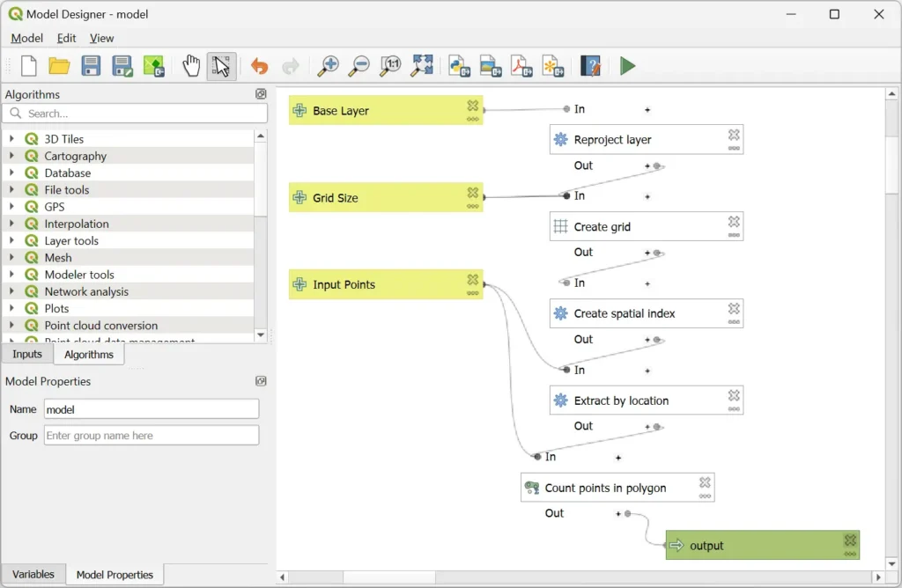Screen dimensions: 902x588
Task: Export model as Python script
Action: (458, 66)
